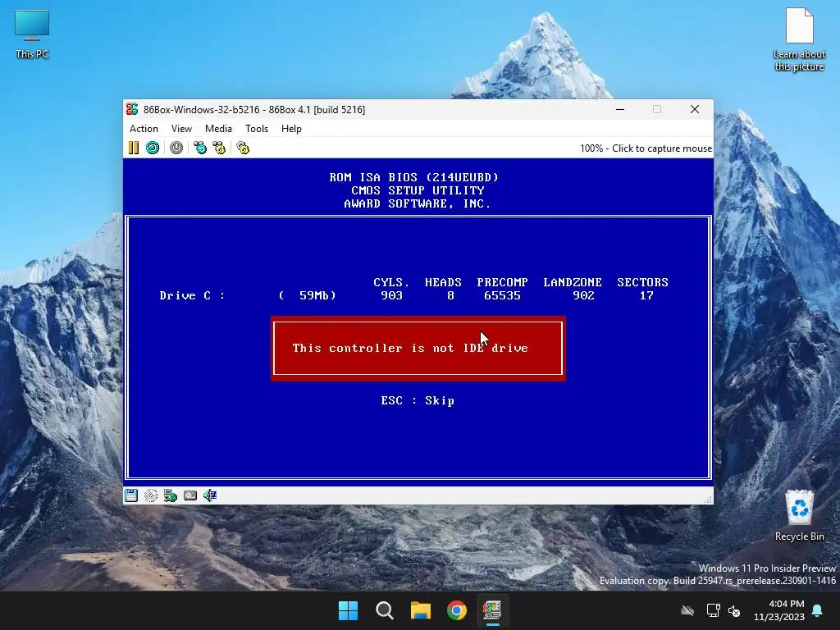Viewport: 840px width, 630px height.
Task: Click the sound speaker status bar icon
Action: coord(210,495)
